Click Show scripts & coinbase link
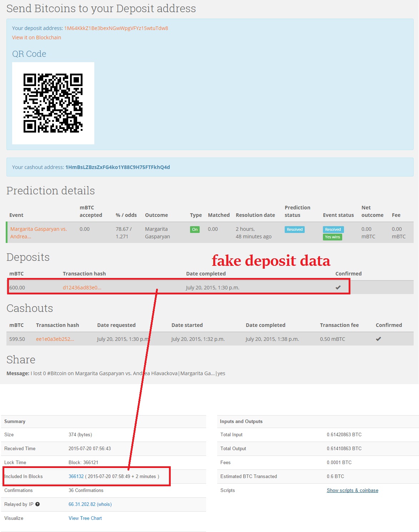The image size is (419, 532). pos(353,490)
